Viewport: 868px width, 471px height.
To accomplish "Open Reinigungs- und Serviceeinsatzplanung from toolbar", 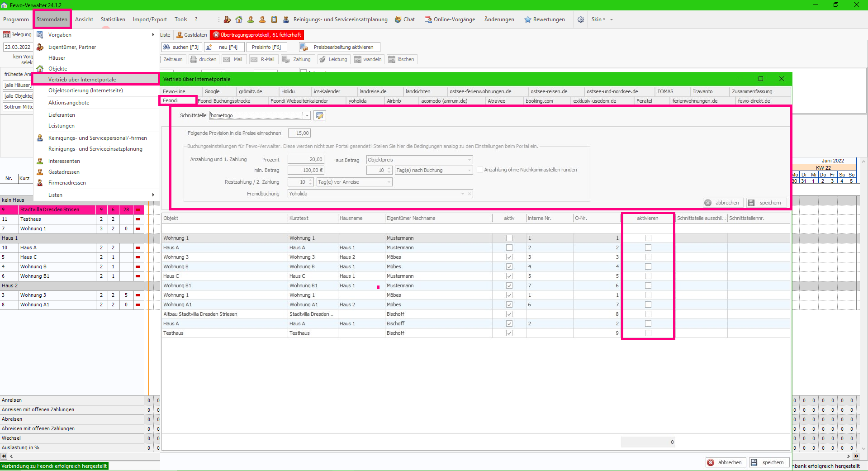I will point(335,19).
